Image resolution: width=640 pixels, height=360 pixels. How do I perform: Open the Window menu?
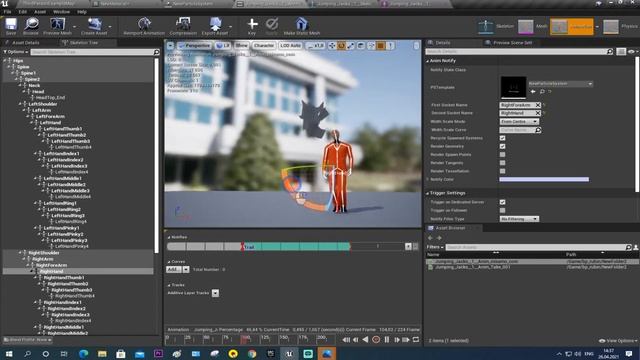61,12
